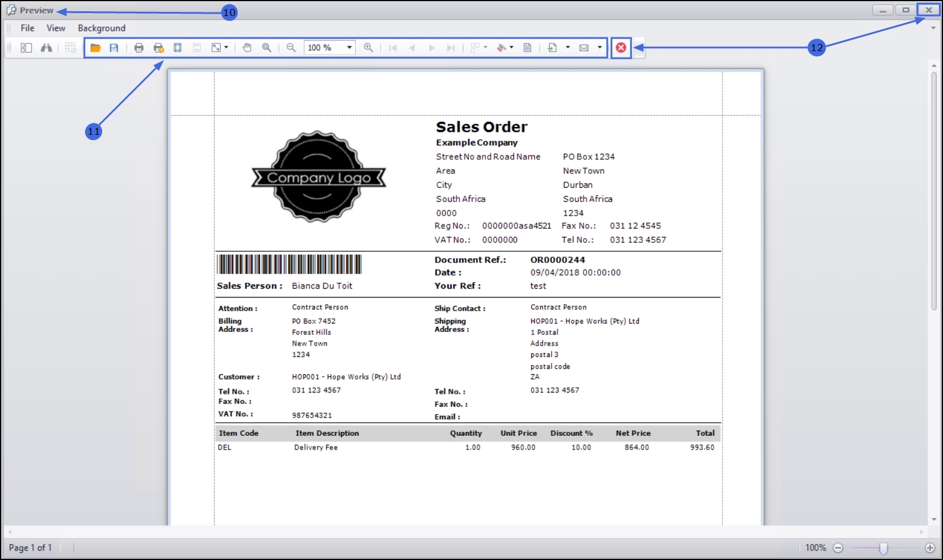Click the Open folder icon in toolbar

(95, 48)
